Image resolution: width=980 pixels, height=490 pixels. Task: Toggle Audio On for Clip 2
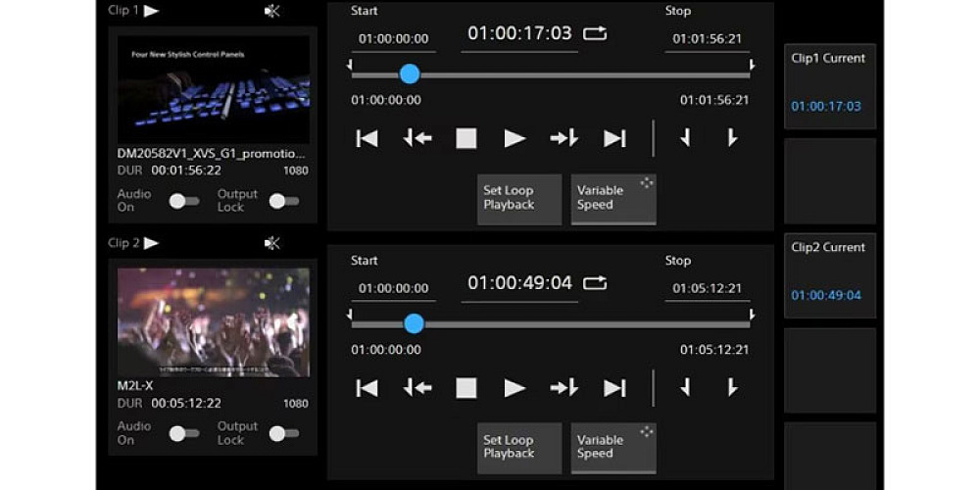[x=184, y=433]
